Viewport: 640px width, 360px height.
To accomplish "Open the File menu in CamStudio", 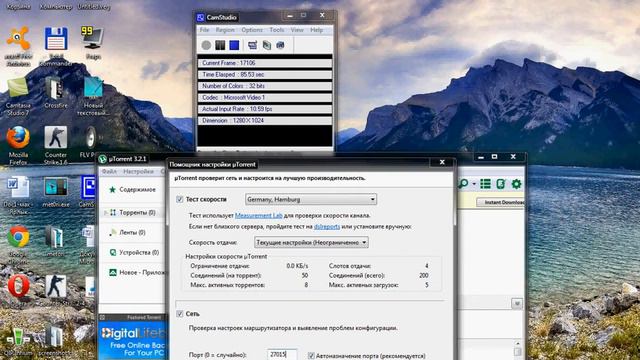I will (x=204, y=30).
